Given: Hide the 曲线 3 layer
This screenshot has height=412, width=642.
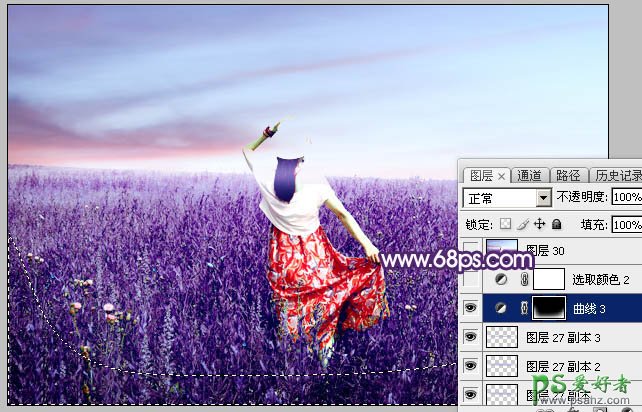Looking at the screenshot, I should (470, 309).
